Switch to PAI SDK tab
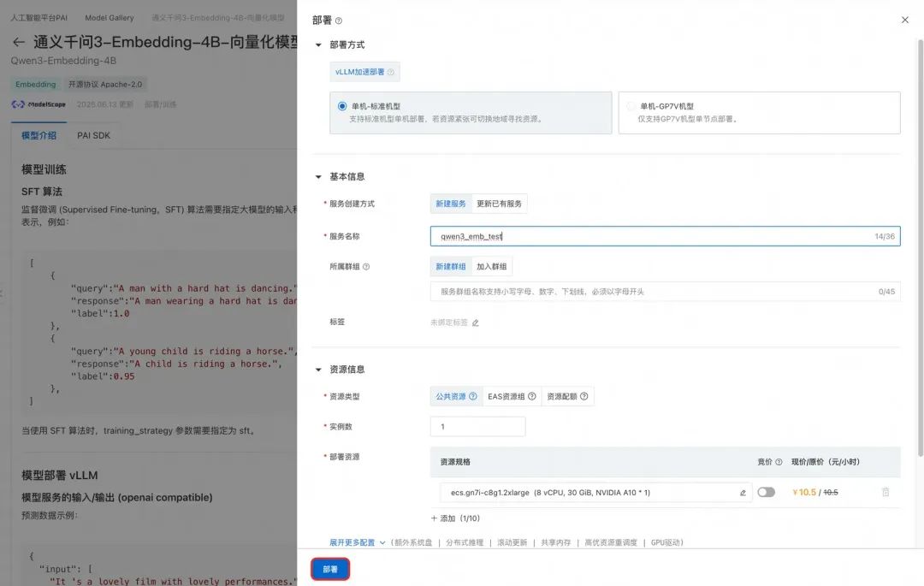Viewport: 924px width, 586px height. [x=94, y=135]
